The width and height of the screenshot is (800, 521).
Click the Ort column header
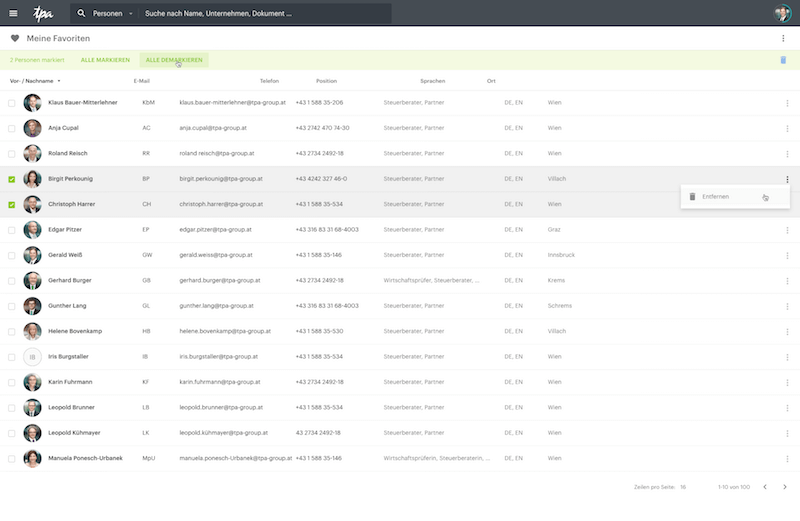[x=491, y=81]
